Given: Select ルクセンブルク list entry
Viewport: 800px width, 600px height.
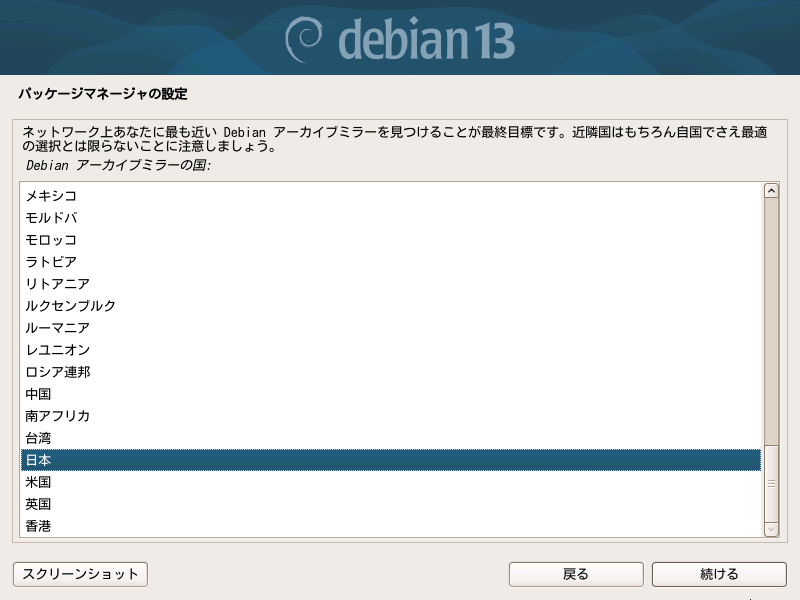Looking at the screenshot, I should [x=391, y=306].
